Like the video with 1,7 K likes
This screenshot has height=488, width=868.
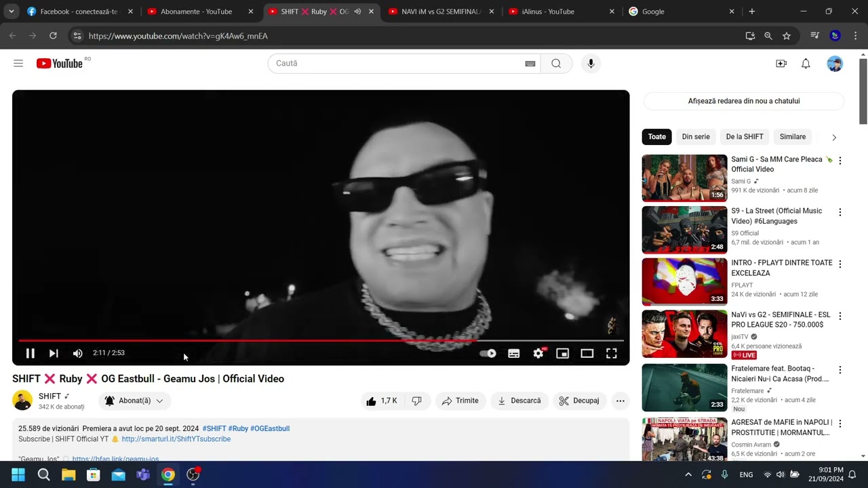click(x=382, y=401)
